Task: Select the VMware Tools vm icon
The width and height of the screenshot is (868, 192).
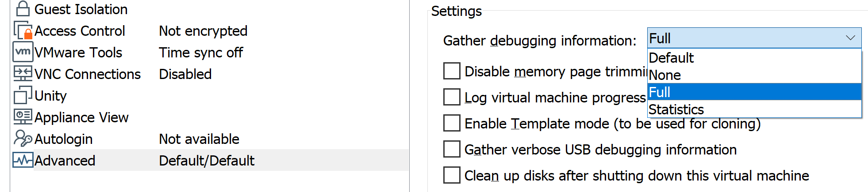Action: pyautogui.click(x=23, y=52)
